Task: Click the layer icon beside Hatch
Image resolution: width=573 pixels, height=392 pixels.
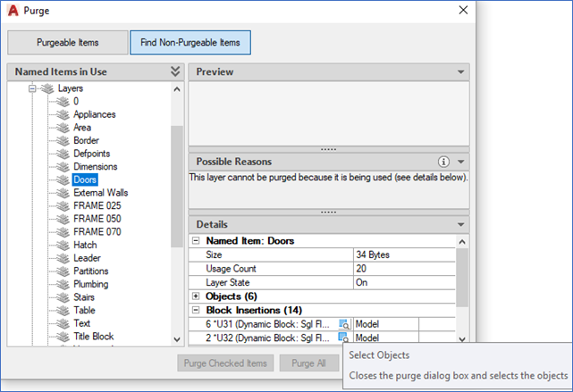Action: (x=63, y=246)
